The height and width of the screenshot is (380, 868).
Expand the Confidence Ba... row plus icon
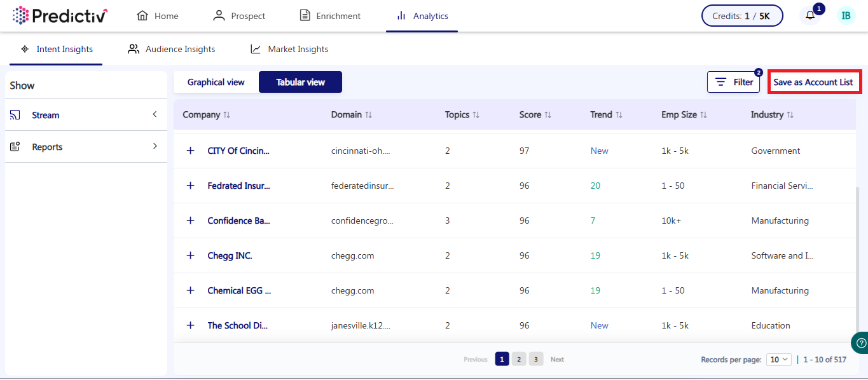tap(190, 221)
